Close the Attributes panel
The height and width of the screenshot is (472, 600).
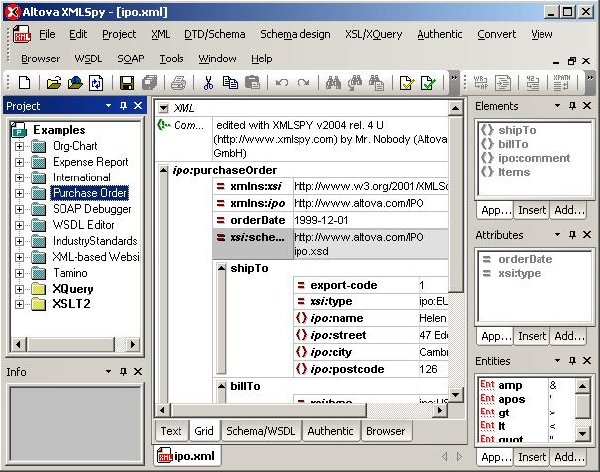pyautogui.click(x=587, y=235)
